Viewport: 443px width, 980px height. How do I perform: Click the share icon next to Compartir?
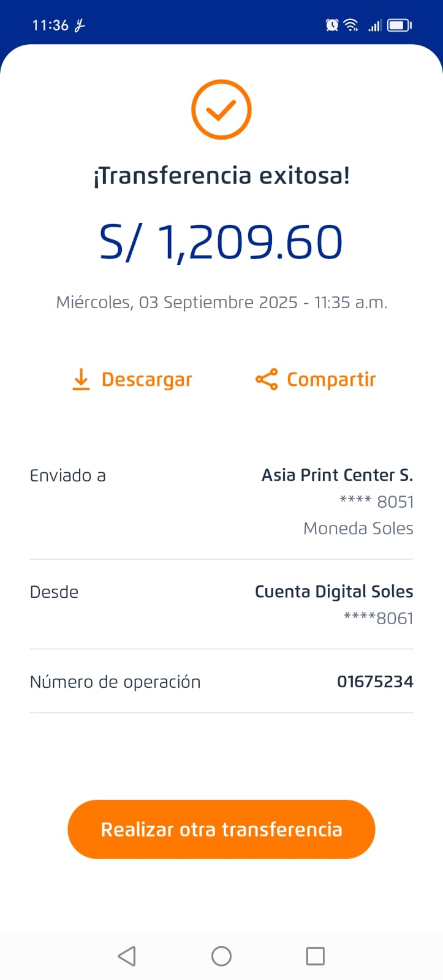(267, 380)
